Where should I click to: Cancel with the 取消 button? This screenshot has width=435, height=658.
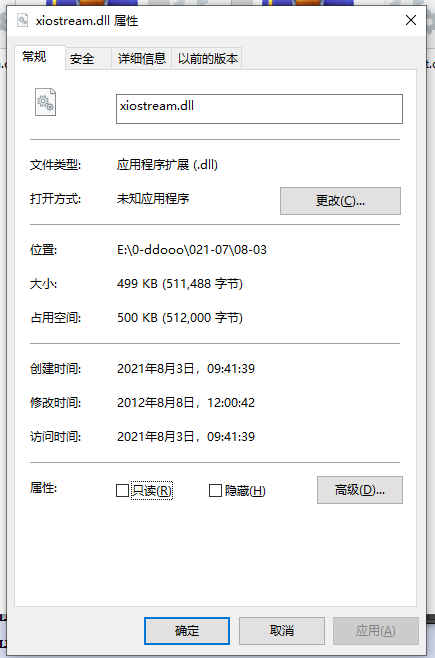(x=281, y=630)
